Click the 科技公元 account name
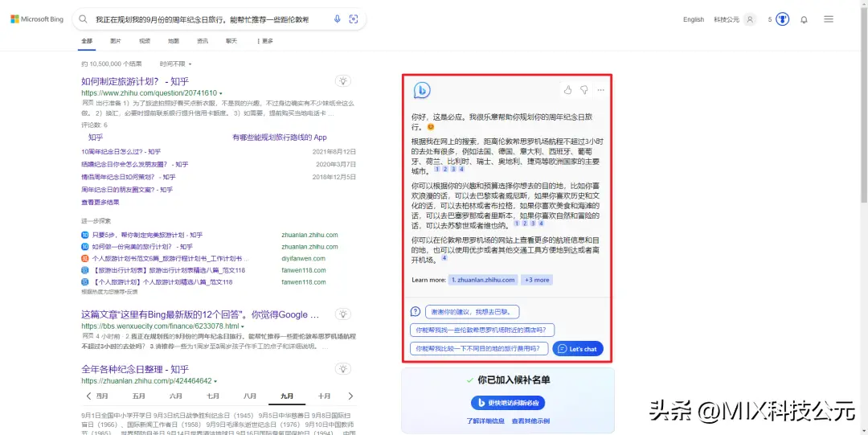 coord(727,19)
